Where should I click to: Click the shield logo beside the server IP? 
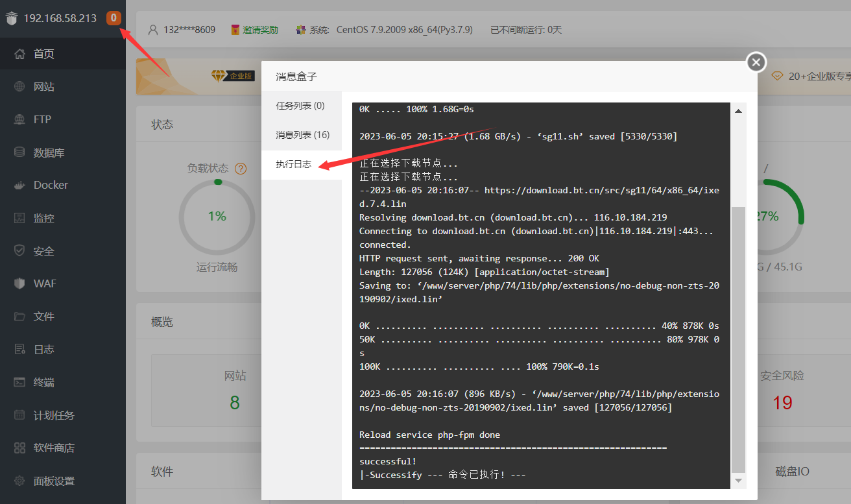11,19
